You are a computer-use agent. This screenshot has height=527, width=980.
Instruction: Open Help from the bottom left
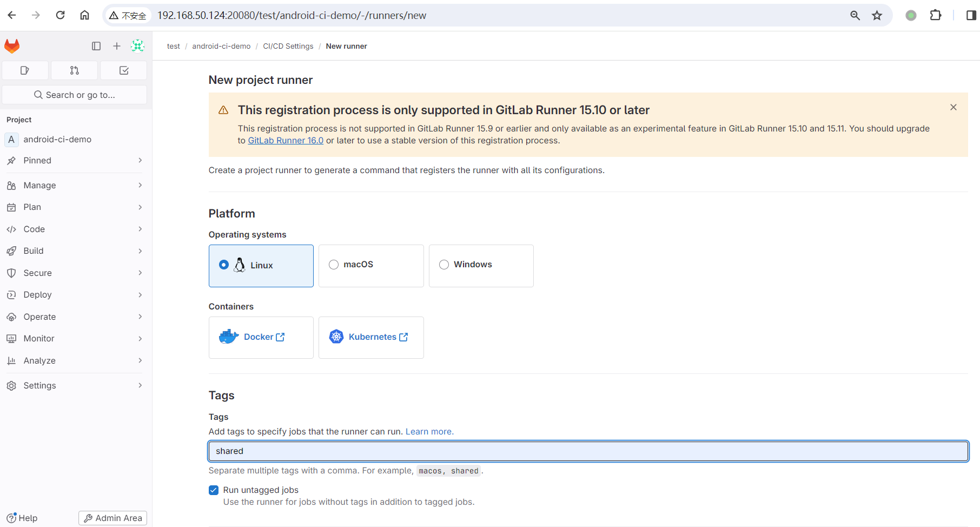pos(23,518)
